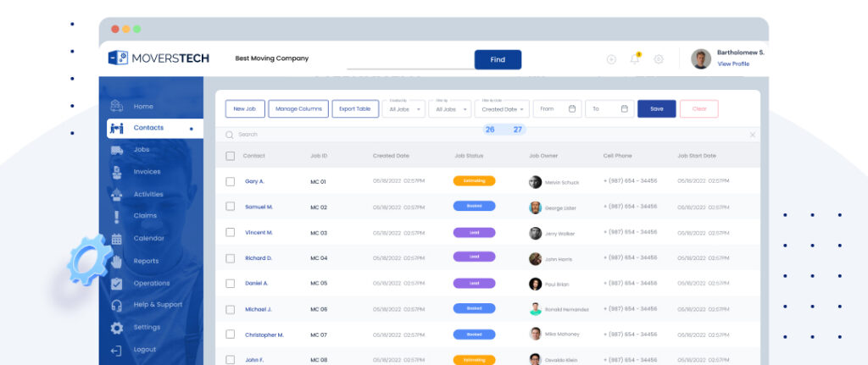Open the settings gear in header
The image size is (868, 365).
(659, 59)
